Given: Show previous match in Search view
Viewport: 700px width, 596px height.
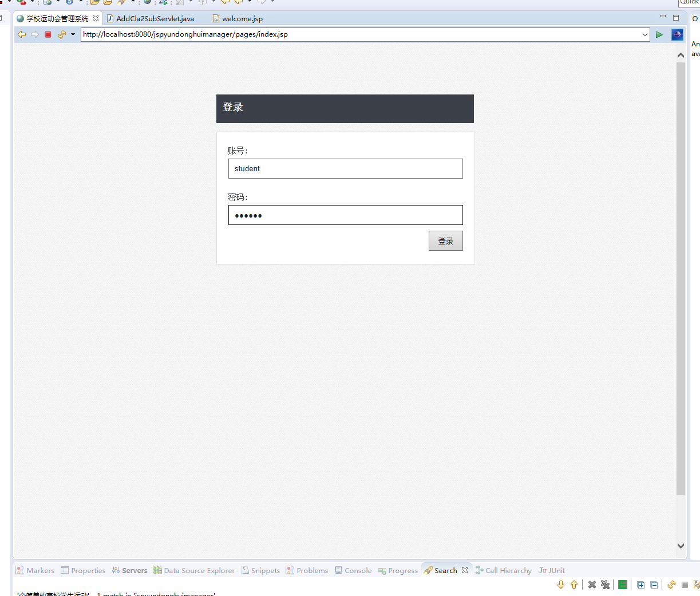Looking at the screenshot, I should click(574, 585).
